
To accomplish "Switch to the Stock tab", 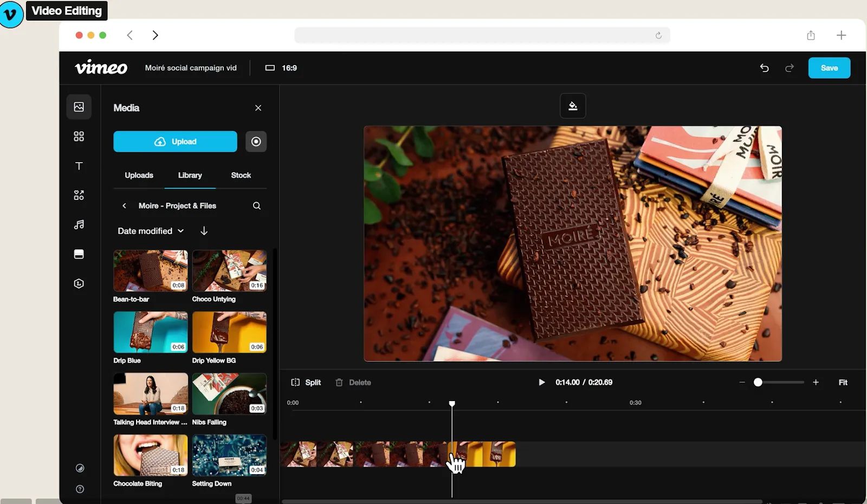I will pyautogui.click(x=241, y=175).
